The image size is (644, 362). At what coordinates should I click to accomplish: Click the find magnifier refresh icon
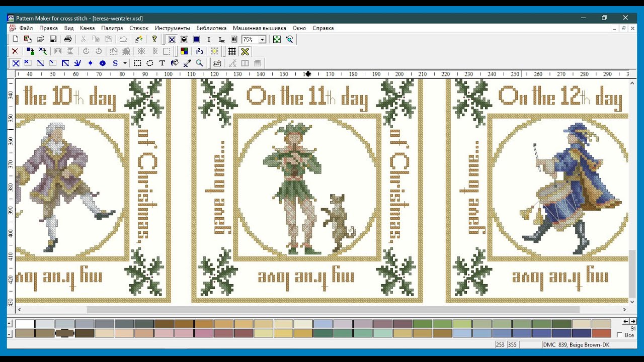point(289,39)
